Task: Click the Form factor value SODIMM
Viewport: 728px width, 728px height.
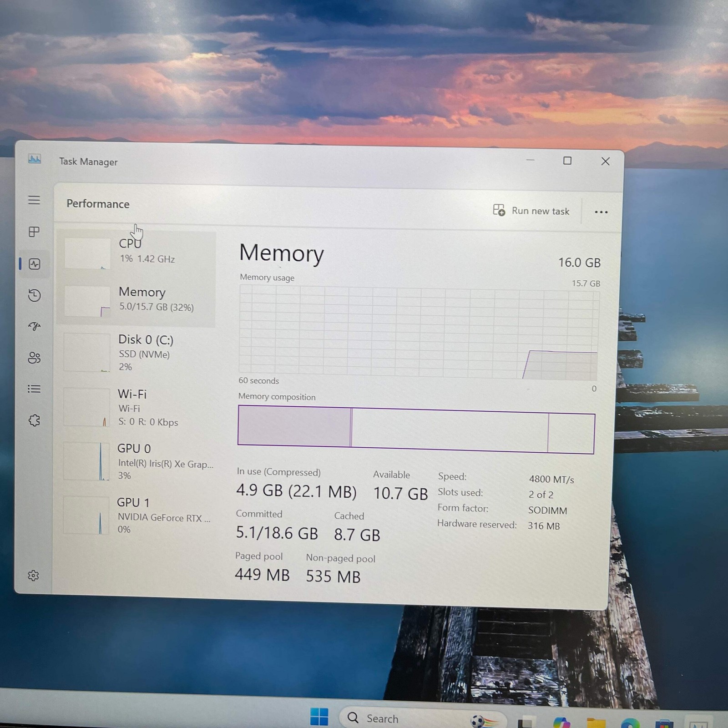Action: point(547,511)
